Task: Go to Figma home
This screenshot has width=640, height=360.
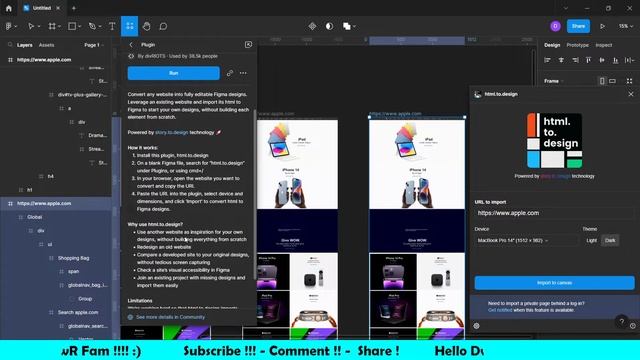Action: (x=9, y=8)
